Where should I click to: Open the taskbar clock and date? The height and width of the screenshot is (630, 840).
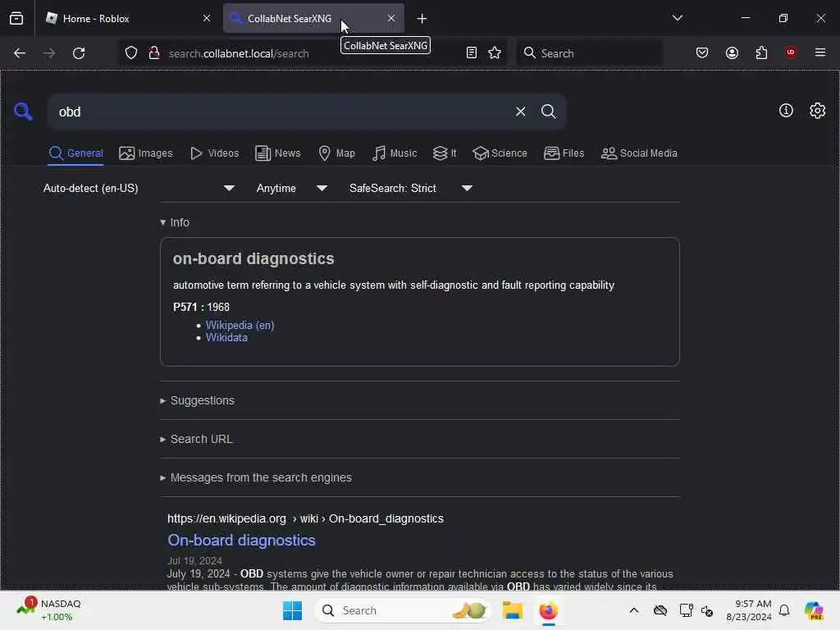(748, 610)
